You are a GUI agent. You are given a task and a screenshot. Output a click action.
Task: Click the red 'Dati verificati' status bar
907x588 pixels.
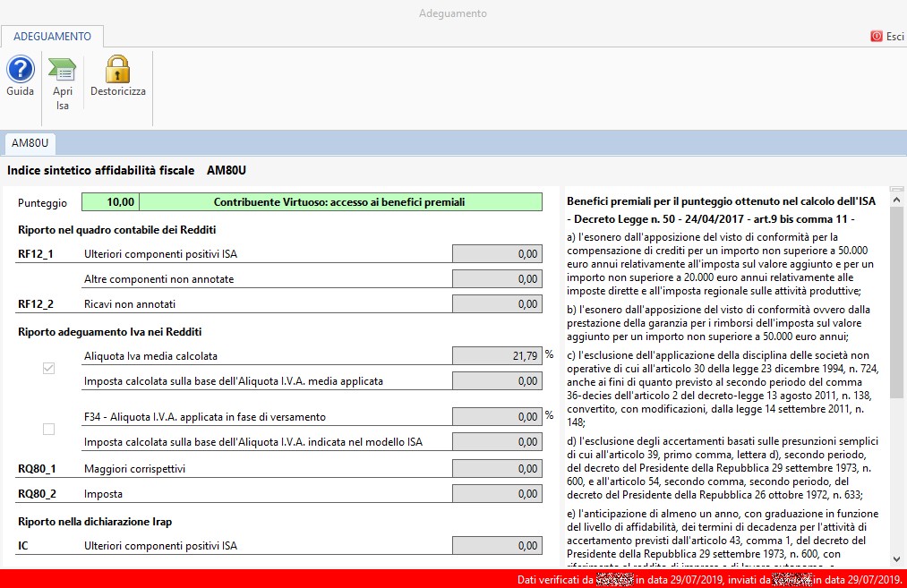tap(453, 579)
